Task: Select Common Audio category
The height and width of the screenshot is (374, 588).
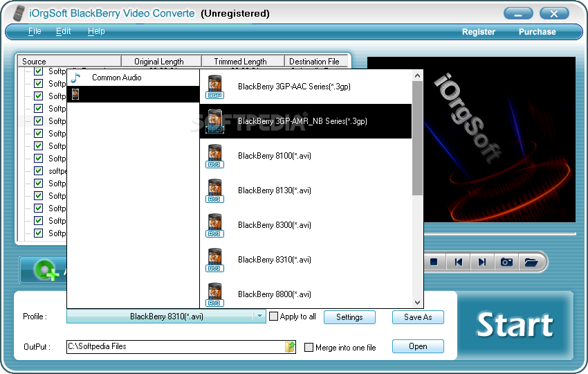Action: point(133,78)
